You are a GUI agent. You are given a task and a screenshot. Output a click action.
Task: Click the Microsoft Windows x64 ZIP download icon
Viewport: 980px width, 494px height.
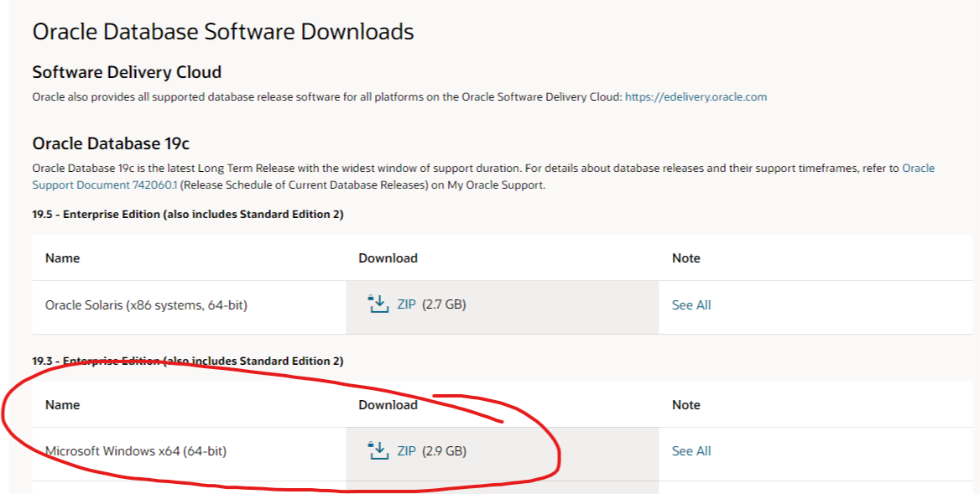coord(378,450)
